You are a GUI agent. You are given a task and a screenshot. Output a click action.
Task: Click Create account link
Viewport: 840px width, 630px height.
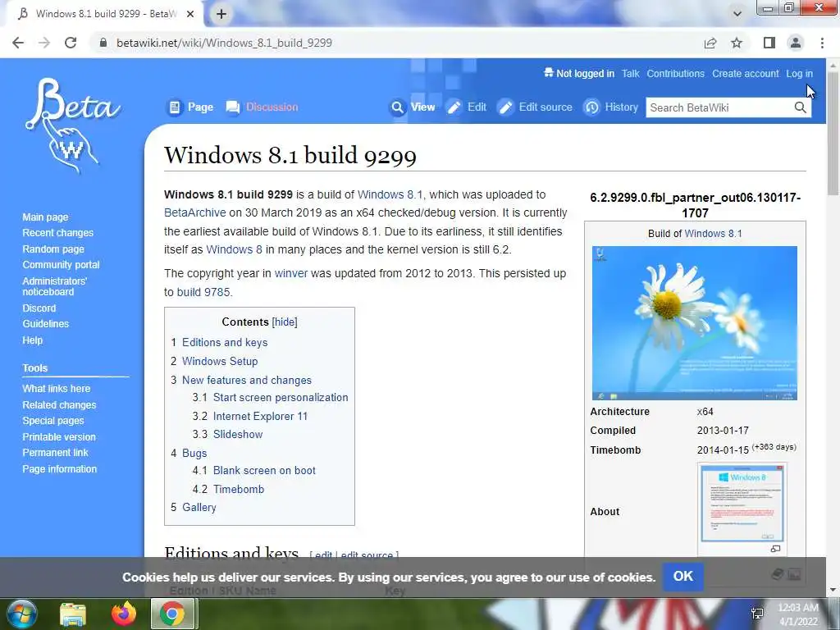[745, 74]
